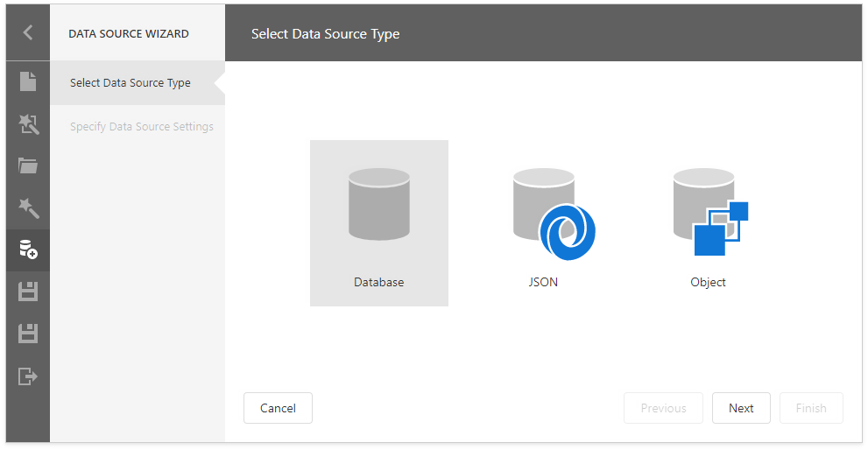The height and width of the screenshot is (450, 868).
Task: Click the Previous button
Action: tap(663, 408)
